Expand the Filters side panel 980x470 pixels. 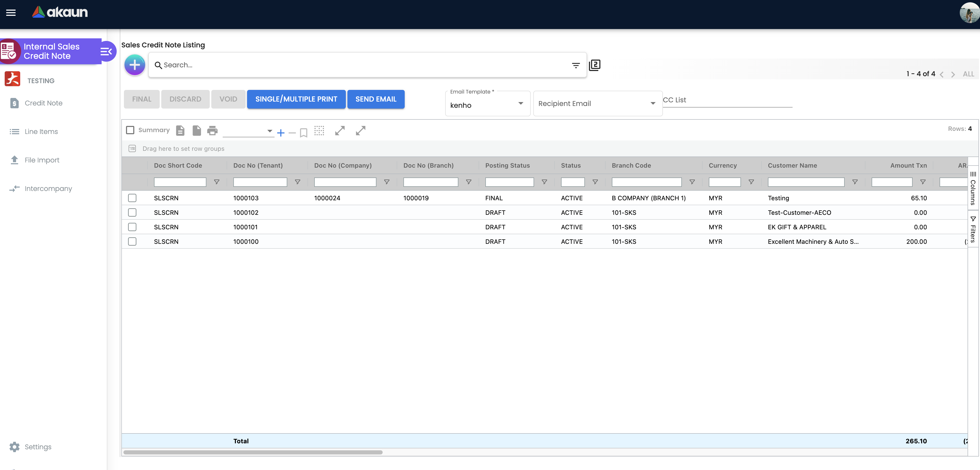click(x=973, y=229)
